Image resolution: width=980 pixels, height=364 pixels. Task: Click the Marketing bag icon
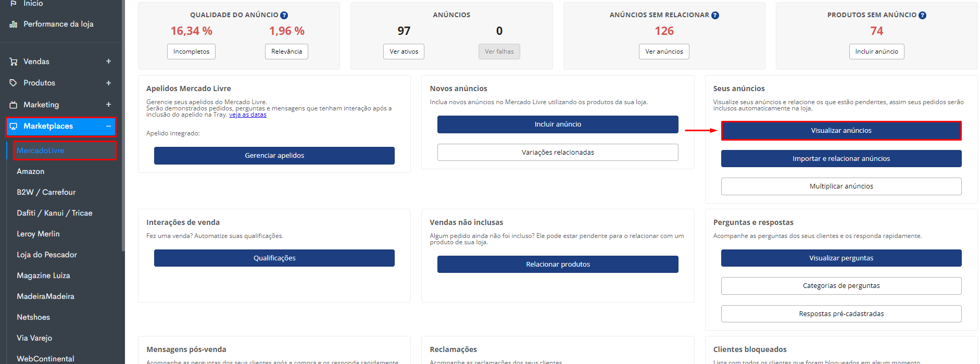pos(14,105)
